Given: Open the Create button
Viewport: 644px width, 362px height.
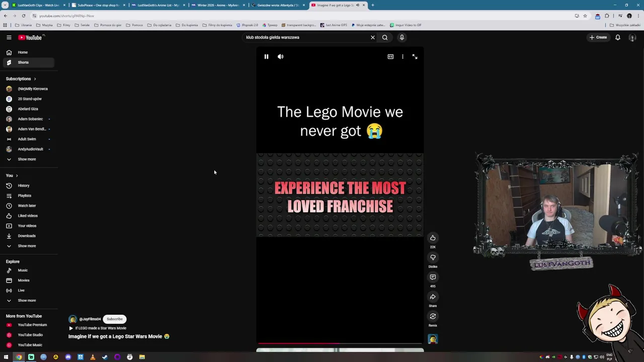Looking at the screenshot, I should tap(598, 37).
